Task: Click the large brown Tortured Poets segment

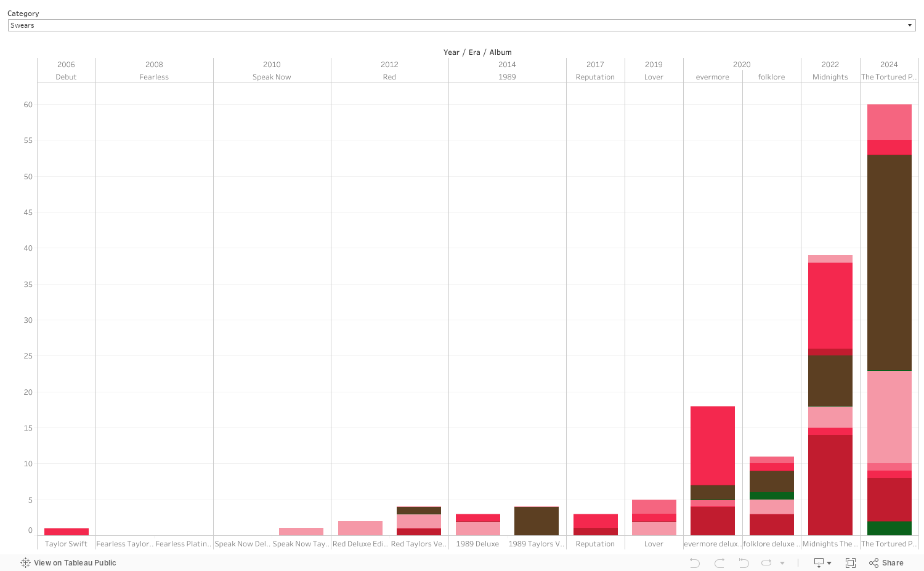Action: (889, 262)
